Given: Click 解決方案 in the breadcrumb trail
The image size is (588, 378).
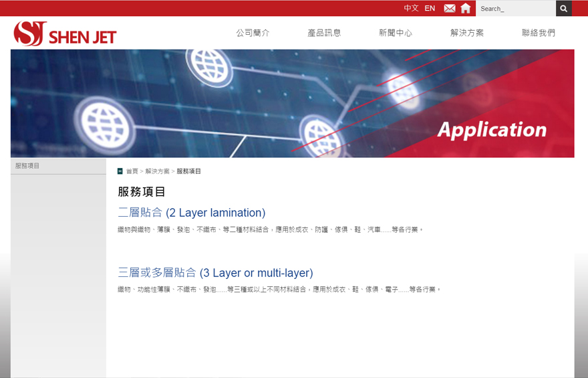Looking at the screenshot, I should [x=157, y=171].
